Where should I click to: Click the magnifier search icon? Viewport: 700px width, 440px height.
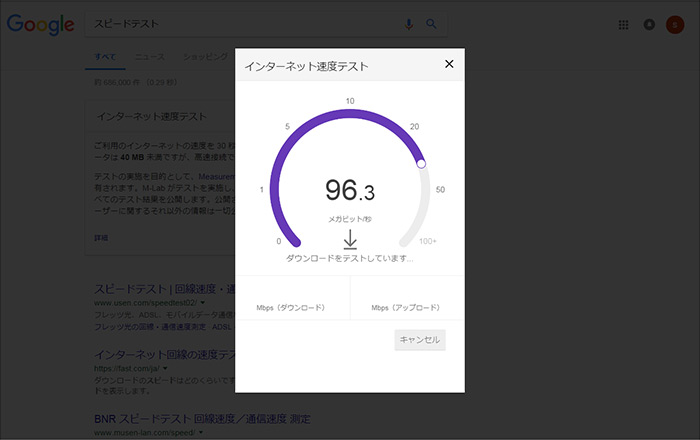click(x=431, y=24)
